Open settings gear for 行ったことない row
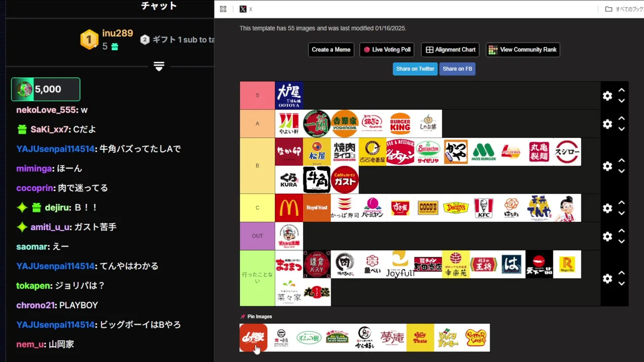Screen dimensions: 644x362 [607, 279]
